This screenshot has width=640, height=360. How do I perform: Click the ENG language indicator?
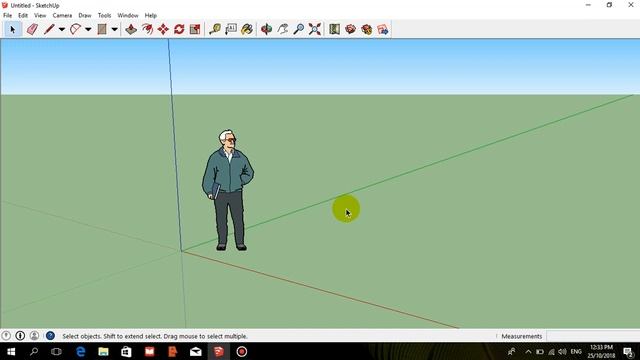(576, 351)
